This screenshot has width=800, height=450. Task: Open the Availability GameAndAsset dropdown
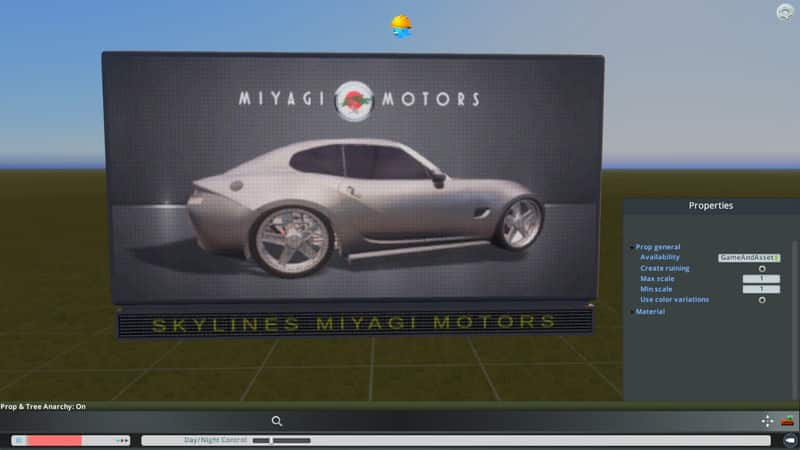[x=749, y=257]
